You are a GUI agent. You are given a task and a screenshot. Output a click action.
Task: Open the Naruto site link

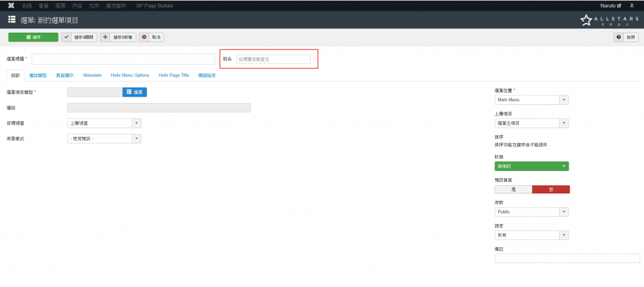pos(611,6)
